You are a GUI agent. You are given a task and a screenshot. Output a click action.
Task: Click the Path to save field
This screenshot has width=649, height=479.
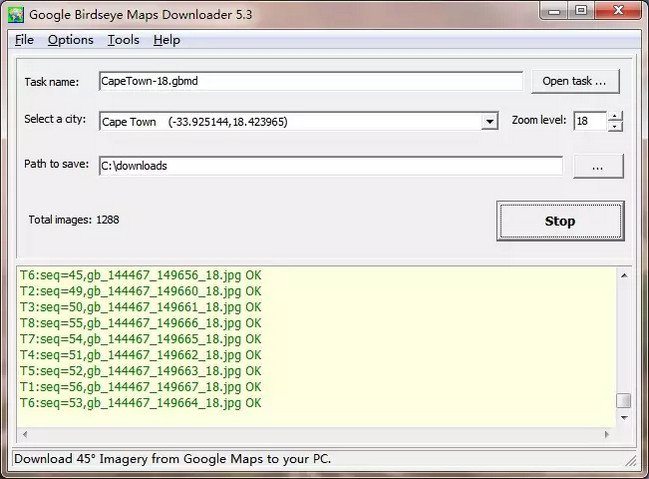pyautogui.click(x=331, y=166)
